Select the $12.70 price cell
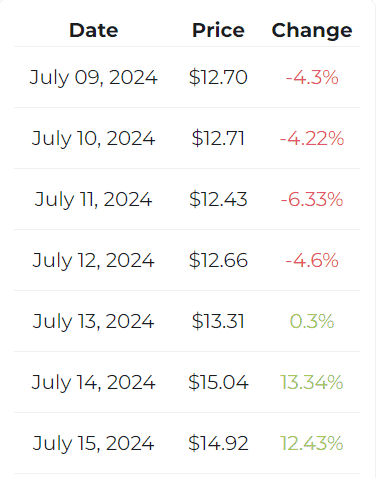The width and height of the screenshot is (377, 478). pos(218,77)
